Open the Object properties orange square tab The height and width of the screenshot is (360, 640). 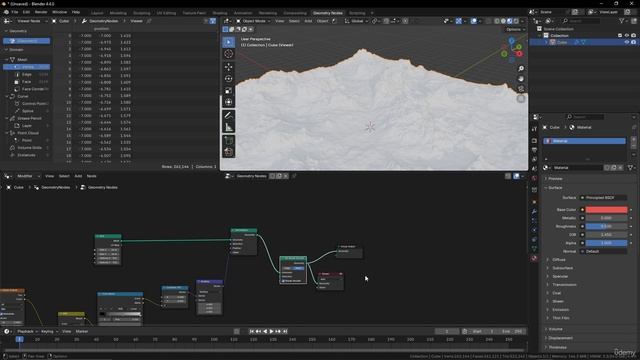point(534,202)
